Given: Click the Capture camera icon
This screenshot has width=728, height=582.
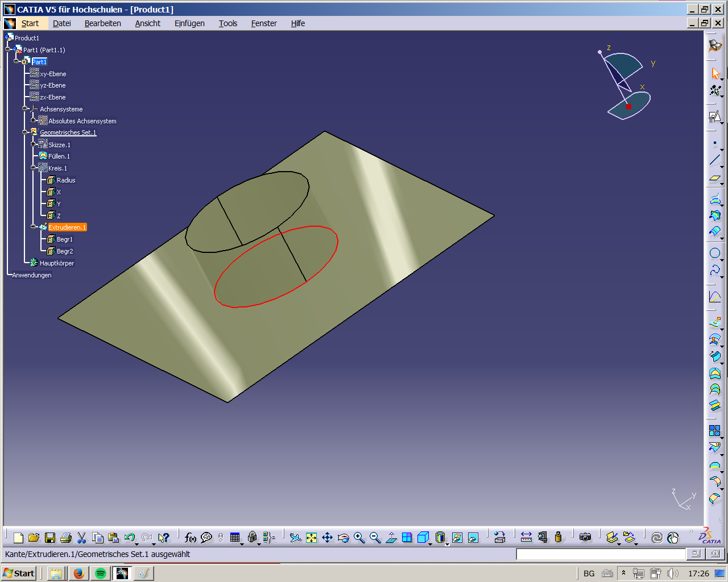Looking at the screenshot, I should (x=585, y=538).
